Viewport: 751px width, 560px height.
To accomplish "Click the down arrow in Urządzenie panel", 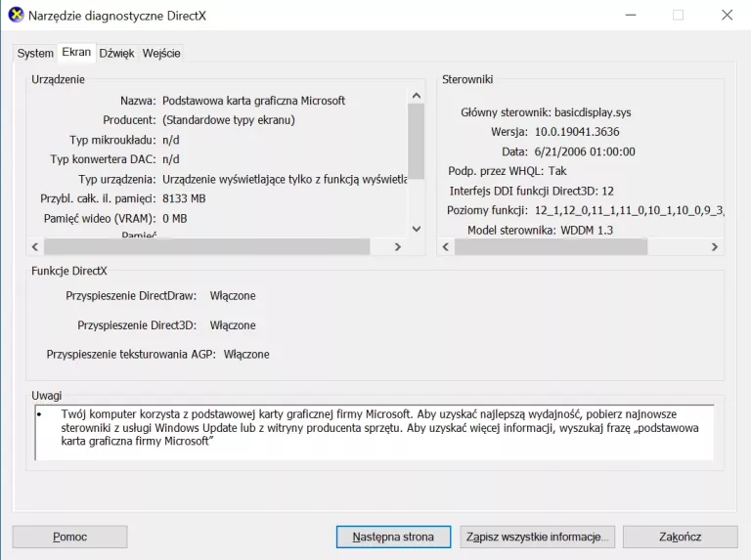I will tap(416, 229).
